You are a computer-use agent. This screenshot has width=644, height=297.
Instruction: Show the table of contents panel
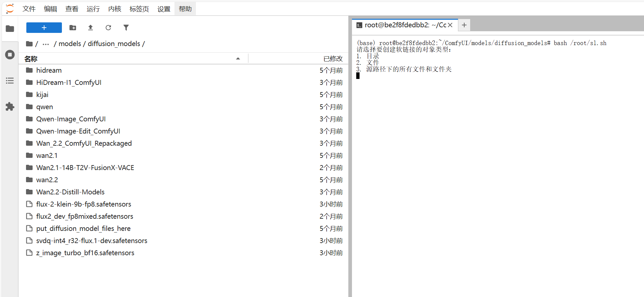click(x=10, y=81)
